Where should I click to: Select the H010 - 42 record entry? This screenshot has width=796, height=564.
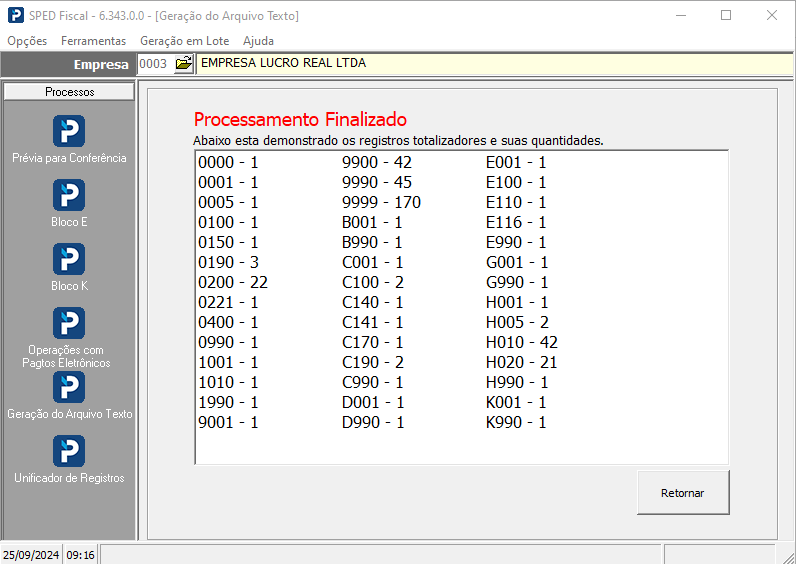pos(522,342)
